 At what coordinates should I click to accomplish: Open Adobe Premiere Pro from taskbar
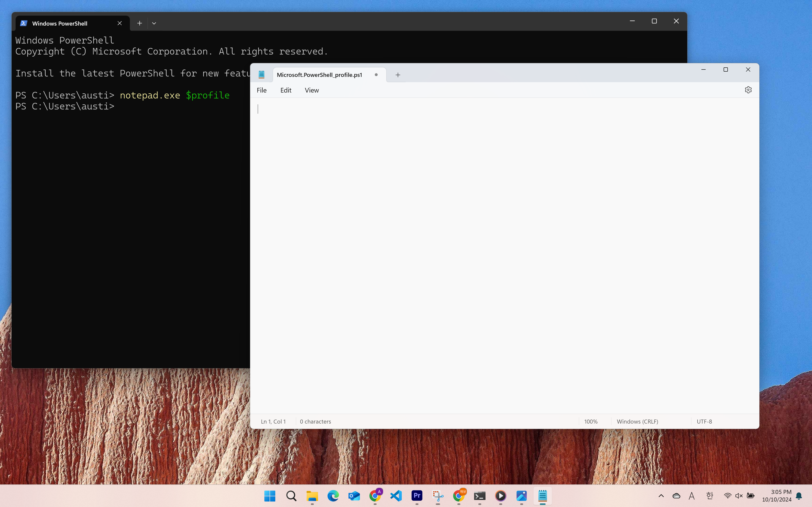click(x=417, y=496)
